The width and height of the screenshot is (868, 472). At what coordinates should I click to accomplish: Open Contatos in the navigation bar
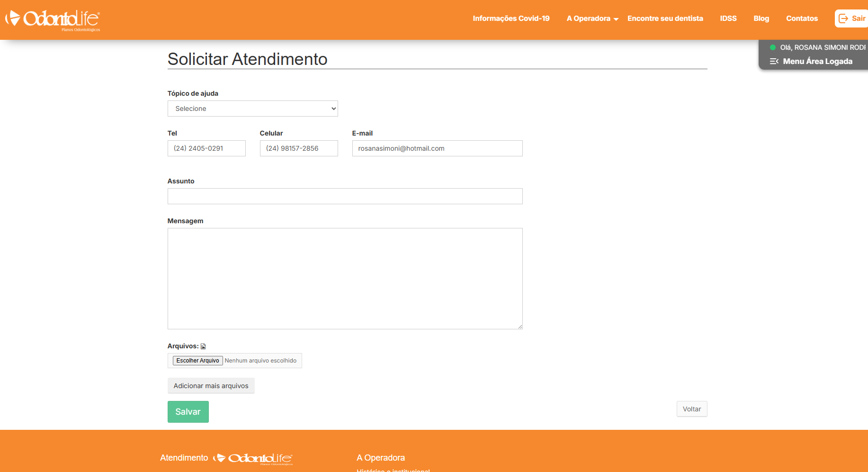point(802,18)
